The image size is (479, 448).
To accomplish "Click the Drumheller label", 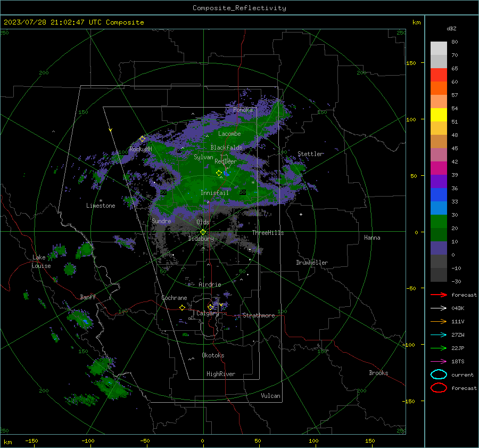I will point(312,263).
